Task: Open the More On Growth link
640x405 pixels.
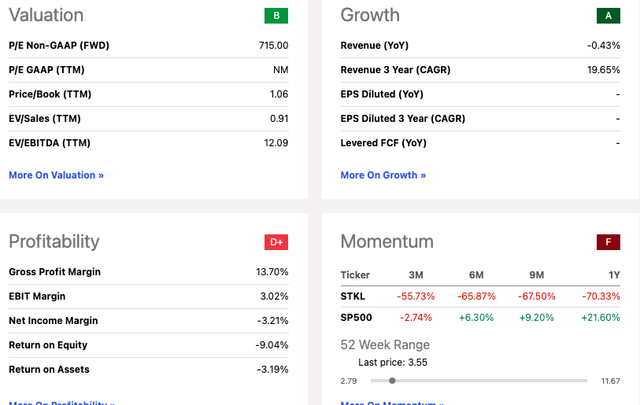Action: pos(383,175)
